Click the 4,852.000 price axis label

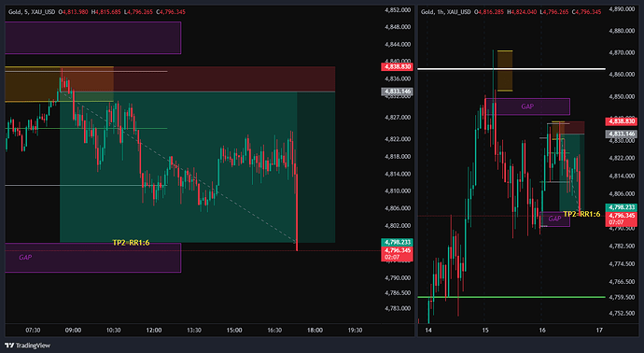398,10
